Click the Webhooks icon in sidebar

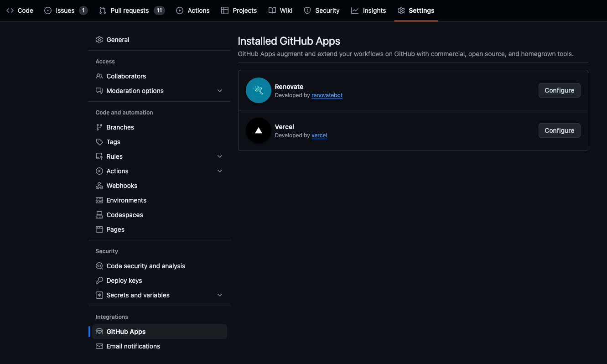tap(99, 186)
